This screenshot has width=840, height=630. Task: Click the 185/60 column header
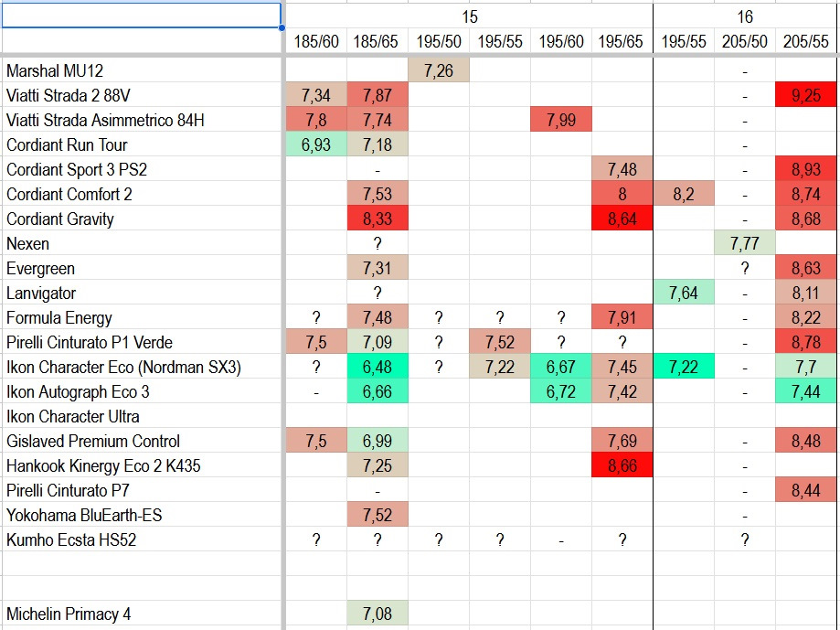pyautogui.click(x=316, y=41)
